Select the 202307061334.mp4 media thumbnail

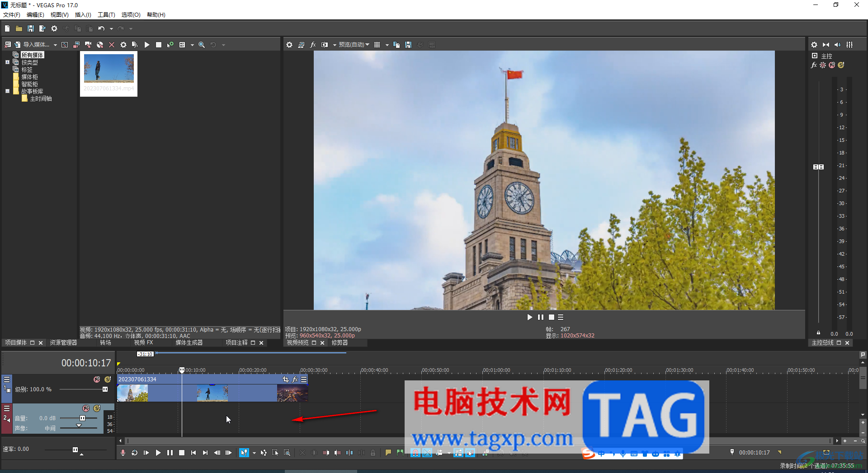tap(109, 74)
